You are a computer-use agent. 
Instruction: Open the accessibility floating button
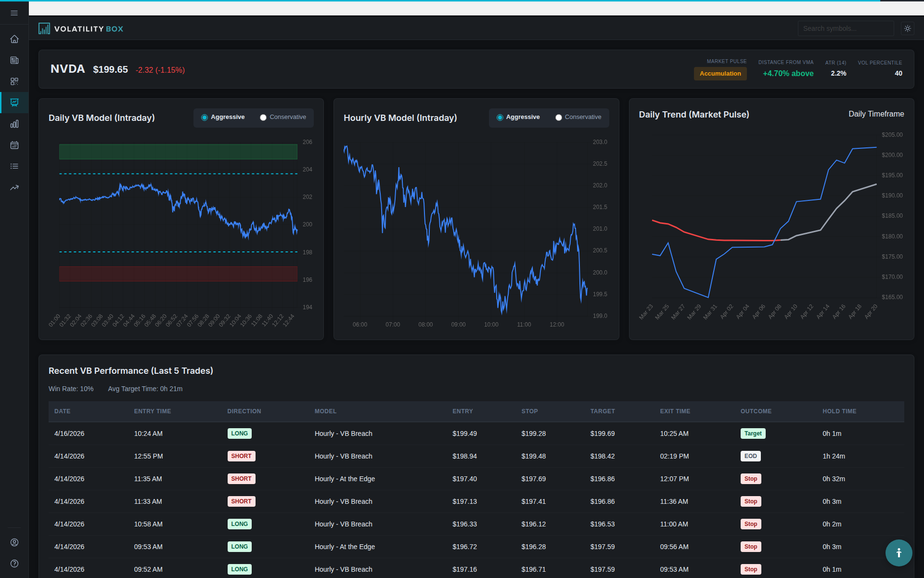(x=898, y=552)
